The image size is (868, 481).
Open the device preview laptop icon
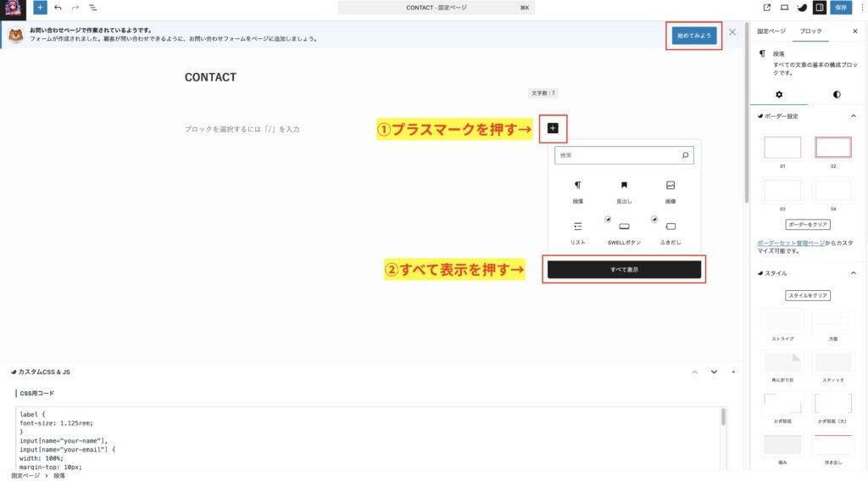point(784,8)
